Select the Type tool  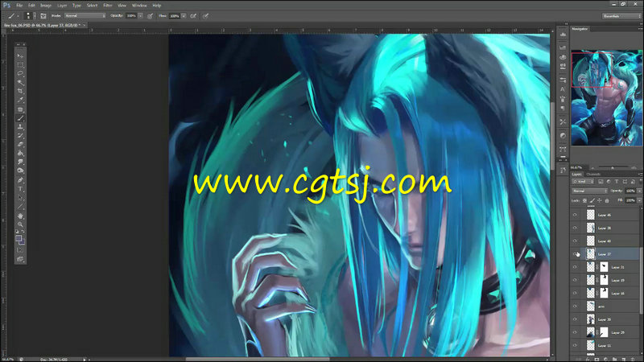click(20, 189)
